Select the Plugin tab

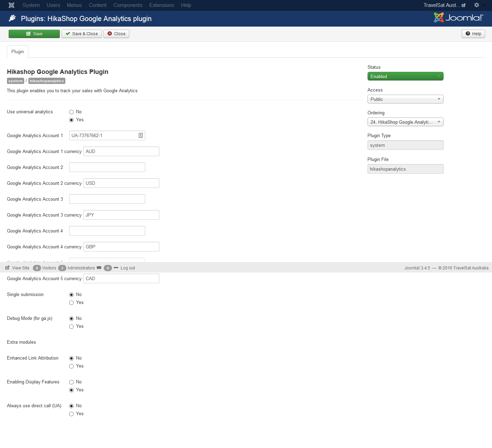pyautogui.click(x=18, y=51)
